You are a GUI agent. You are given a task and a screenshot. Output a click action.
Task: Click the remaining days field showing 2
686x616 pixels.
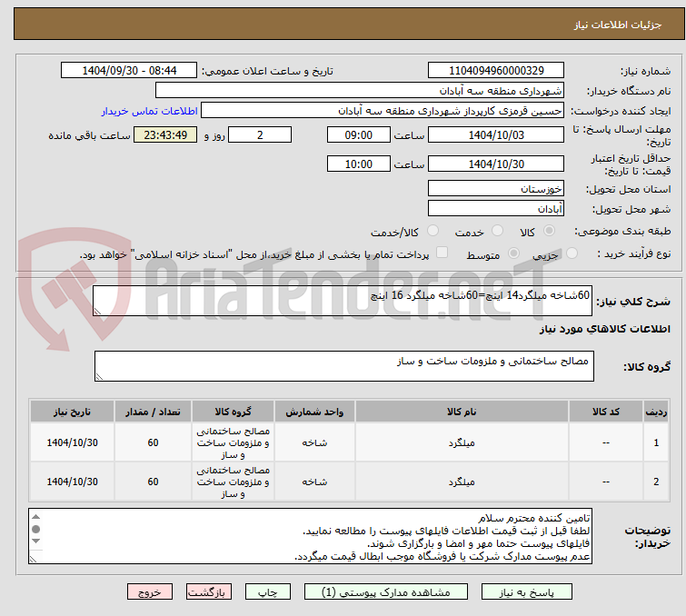click(x=260, y=134)
